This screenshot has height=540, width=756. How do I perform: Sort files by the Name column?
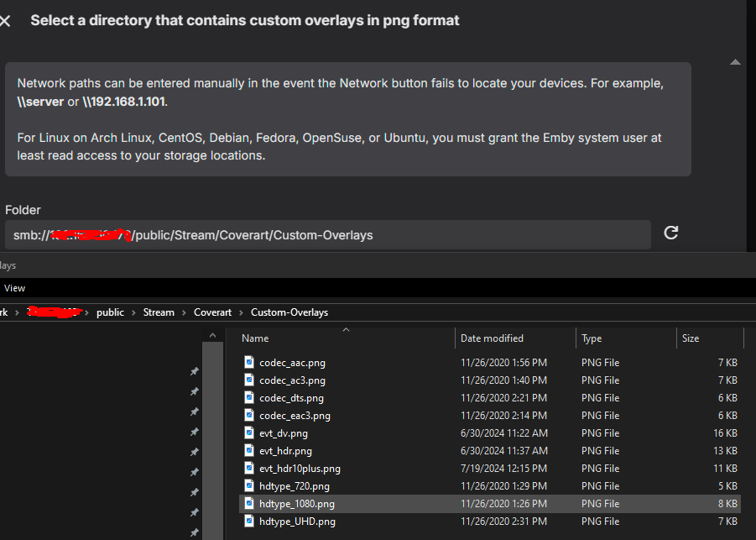tap(255, 338)
